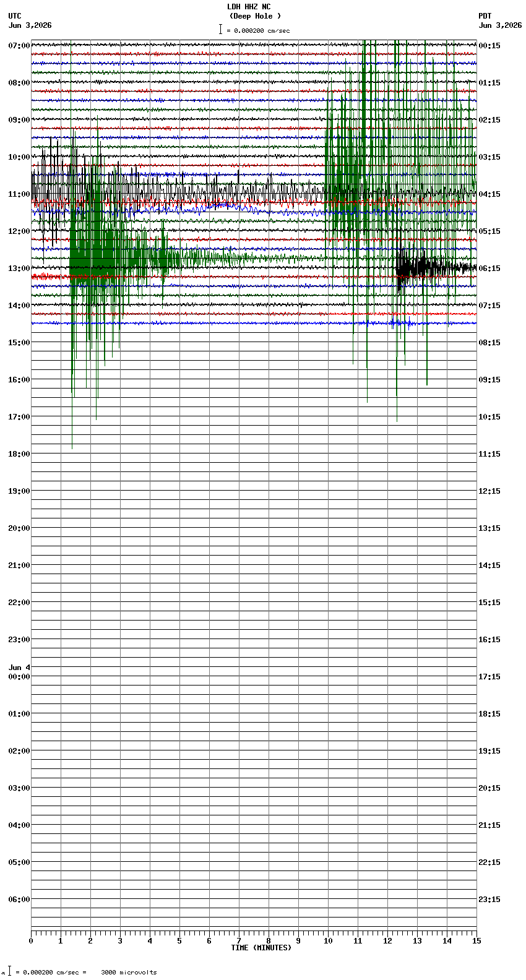
Task: Click the '23:00' UTC time label
Action: click(x=19, y=639)
